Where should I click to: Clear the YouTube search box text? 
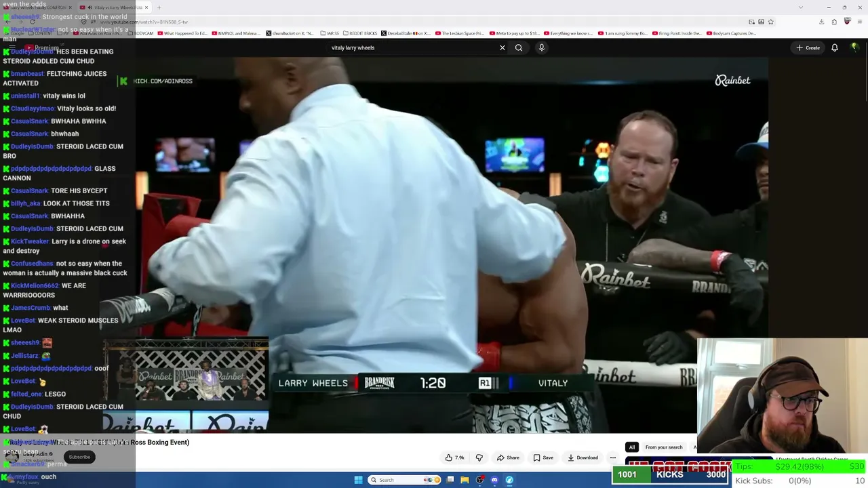(502, 47)
